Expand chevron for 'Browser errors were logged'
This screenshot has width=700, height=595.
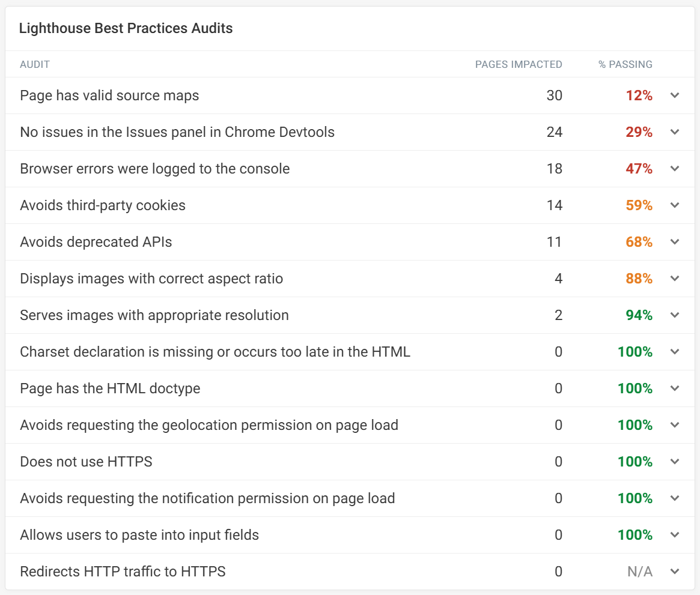[675, 169]
